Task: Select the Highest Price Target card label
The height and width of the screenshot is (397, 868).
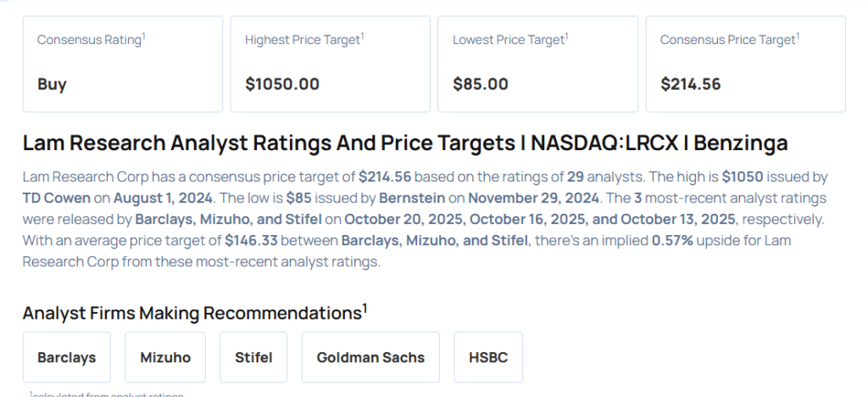Action: 304,40
